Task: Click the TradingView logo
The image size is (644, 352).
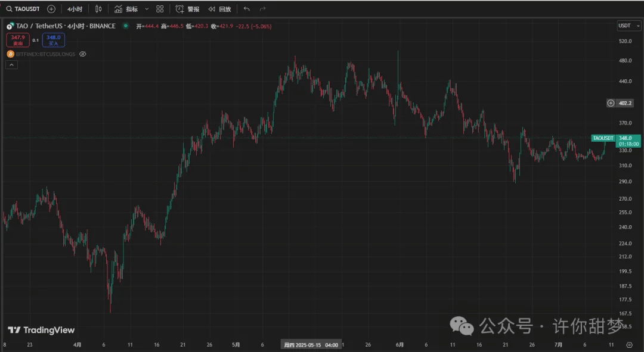Action: point(41,330)
